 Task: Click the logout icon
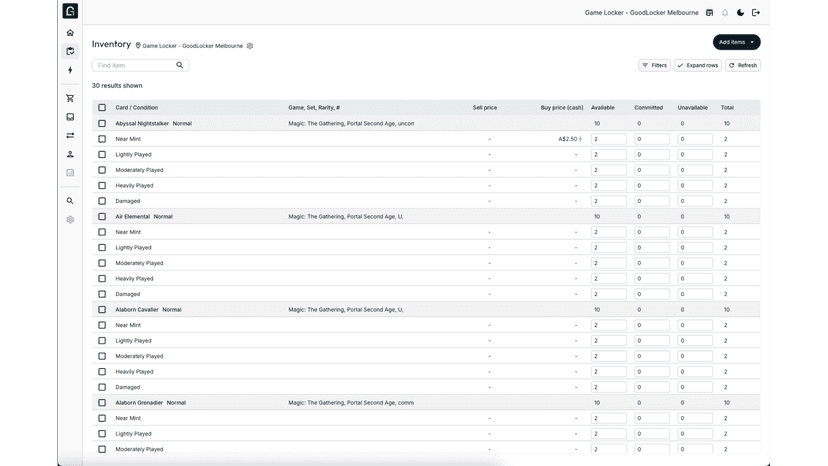point(756,13)
